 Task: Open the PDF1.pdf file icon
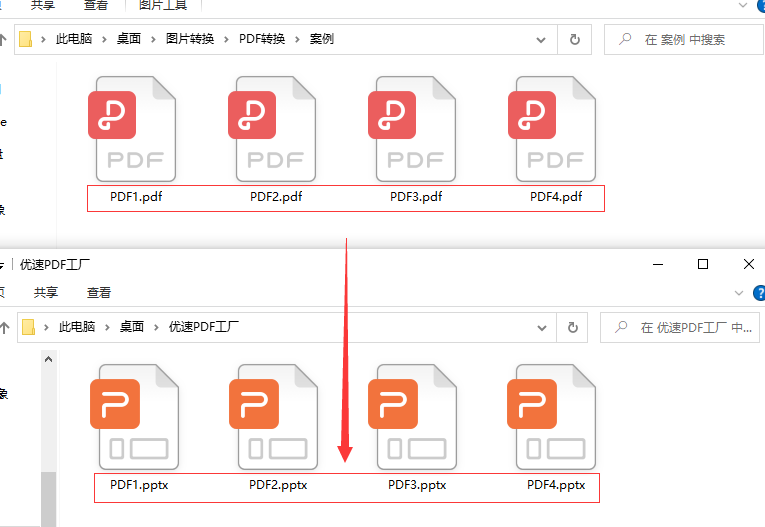pos(132,129)
